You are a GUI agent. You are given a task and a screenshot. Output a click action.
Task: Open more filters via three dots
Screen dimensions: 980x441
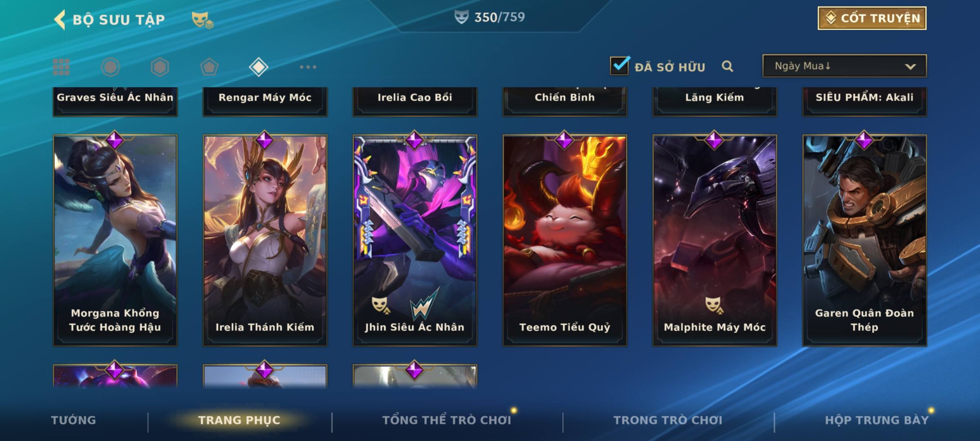308,67
